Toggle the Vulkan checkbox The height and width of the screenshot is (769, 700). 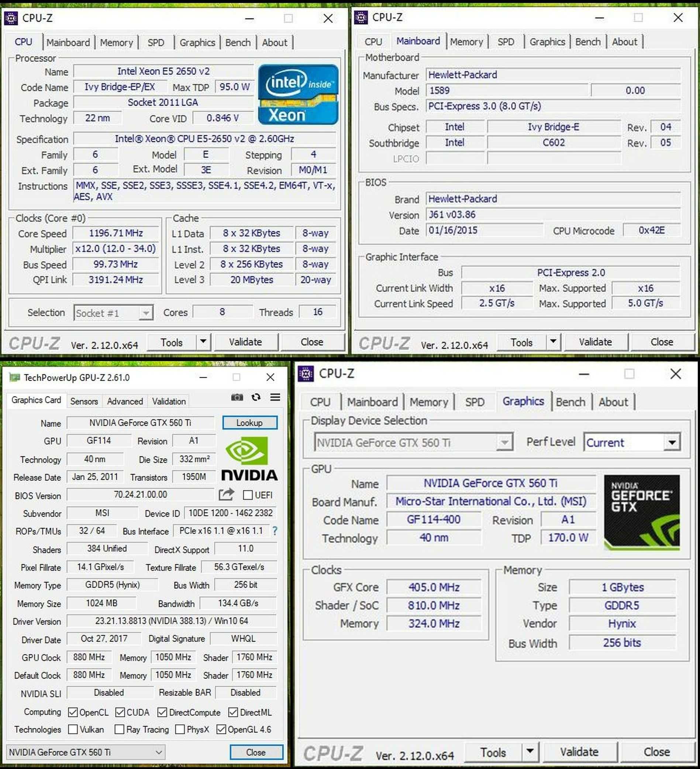pos(72,729)
